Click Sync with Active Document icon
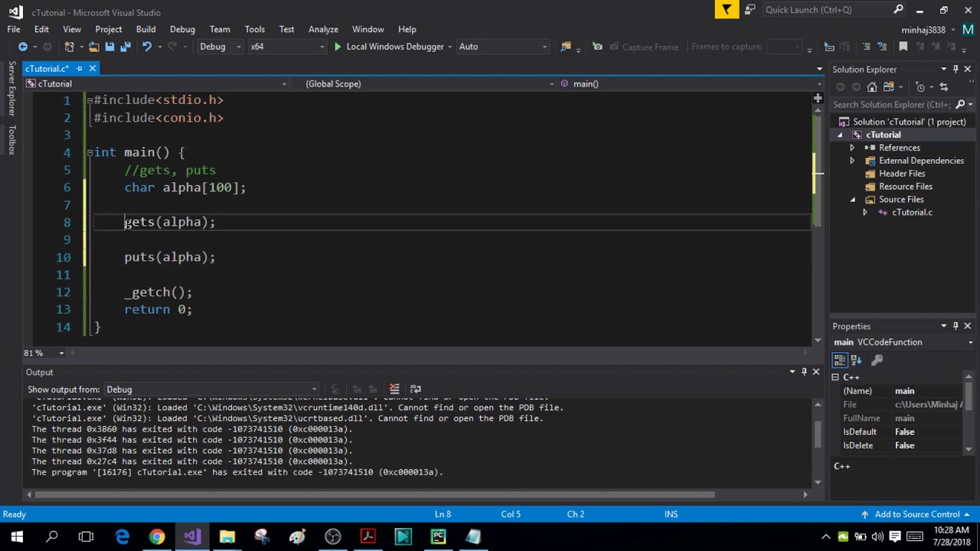The height and width of the screenshot is (551, 980). (943, 86)
